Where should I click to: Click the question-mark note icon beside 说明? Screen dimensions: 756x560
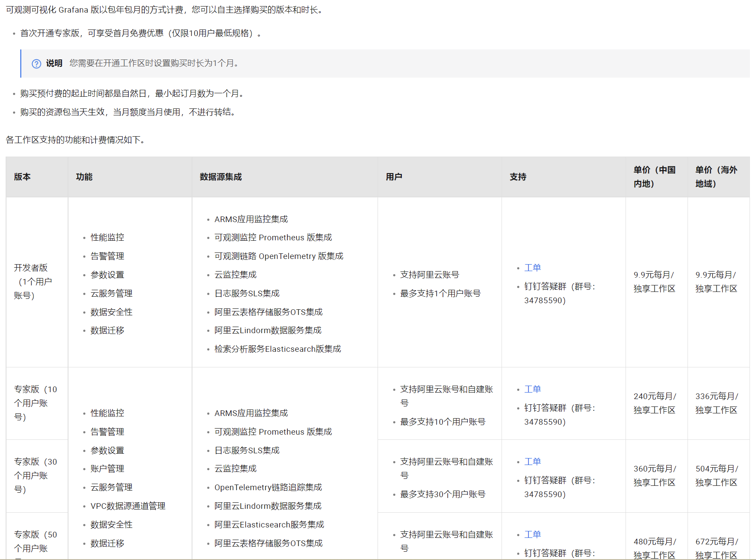click(x=36, y=64)
